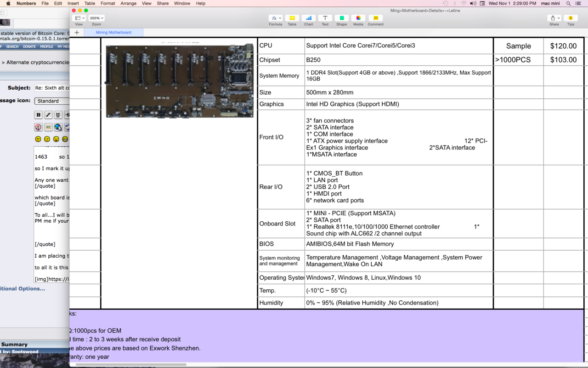Open the Table menu
Image resolution: width=588 pixels, height=368 pixels.
point(90,3)
